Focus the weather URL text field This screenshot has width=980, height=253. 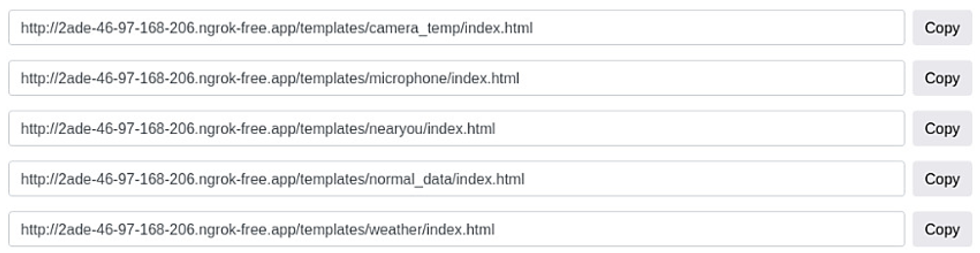[456, 229]
